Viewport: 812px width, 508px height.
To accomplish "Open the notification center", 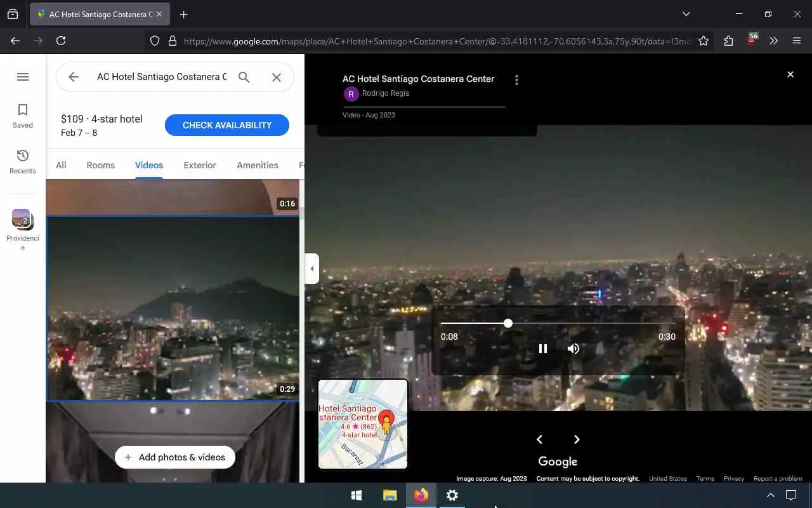I will pos(791,495).
